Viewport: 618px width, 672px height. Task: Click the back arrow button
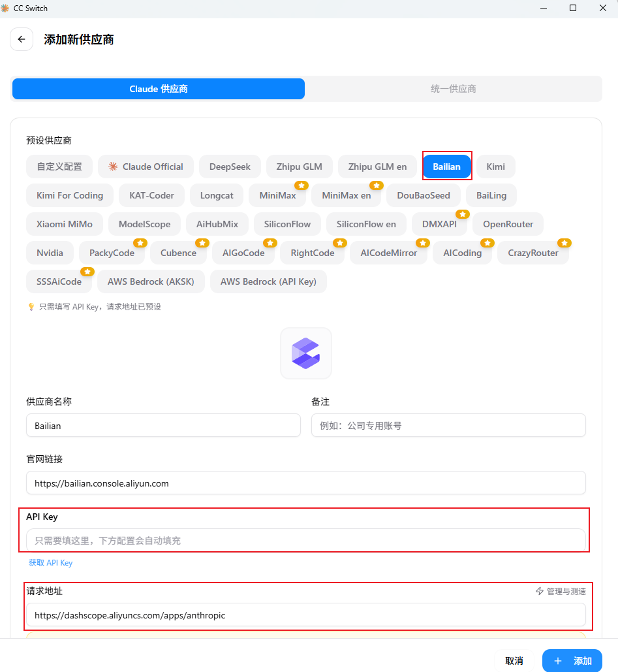click(22, 39)
